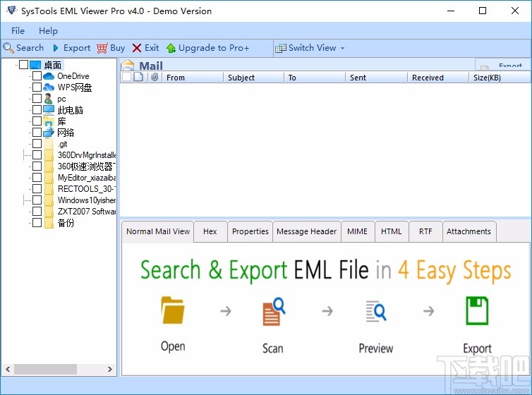Click the WPS网盘 cloud icon
Screen dimensions: 532x395
49,87
